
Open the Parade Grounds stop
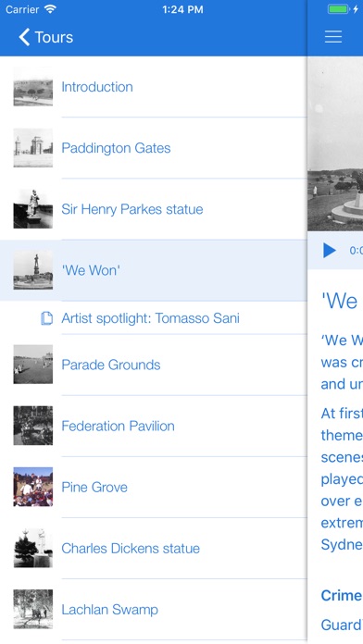(x=154, y=365)
